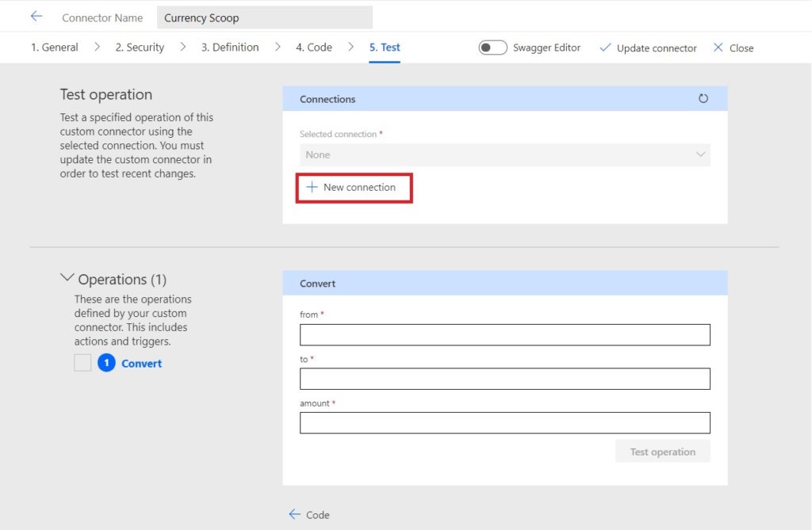Collapse the Operations section
This screenshot has height=530, width=812.
[x=67, y=277]
